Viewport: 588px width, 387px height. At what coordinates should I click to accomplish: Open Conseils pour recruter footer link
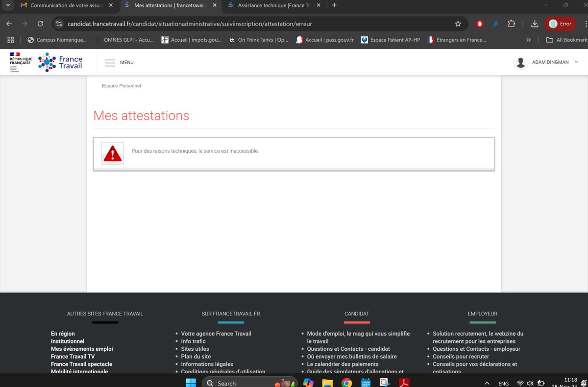[x=461, y=357]
